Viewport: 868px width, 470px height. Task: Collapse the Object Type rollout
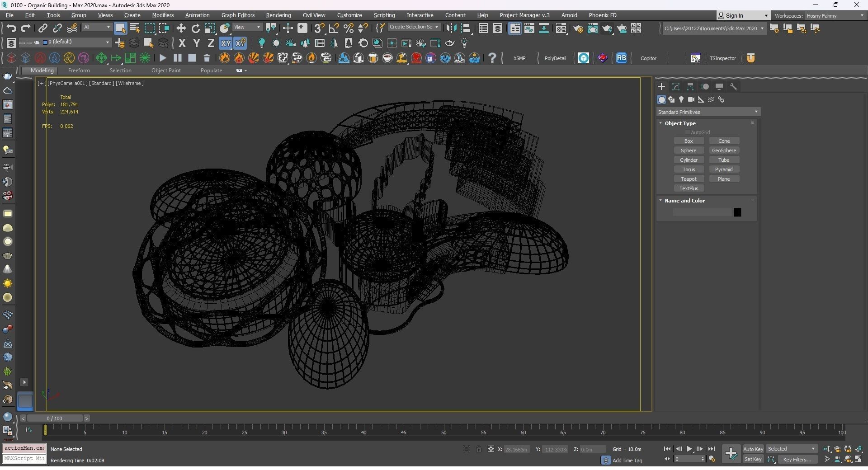click(680, 123)
